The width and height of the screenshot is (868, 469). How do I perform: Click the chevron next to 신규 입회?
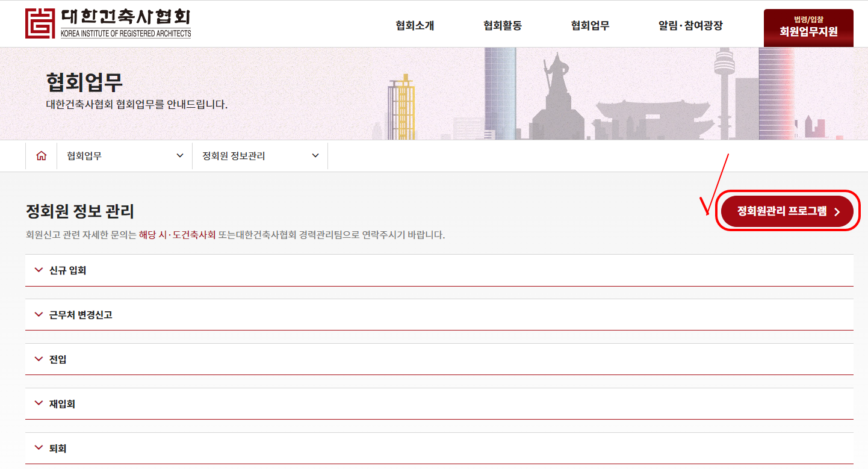point(37,270)
